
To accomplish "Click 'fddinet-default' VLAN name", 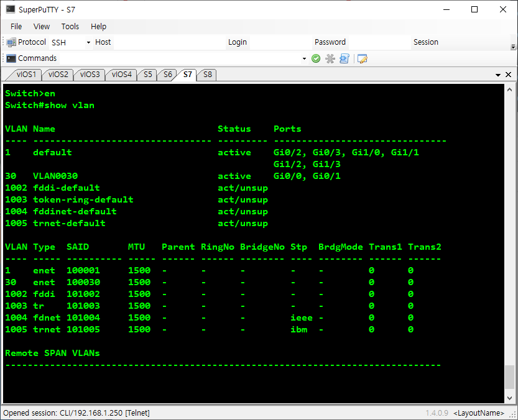I will tap(75, 211).
